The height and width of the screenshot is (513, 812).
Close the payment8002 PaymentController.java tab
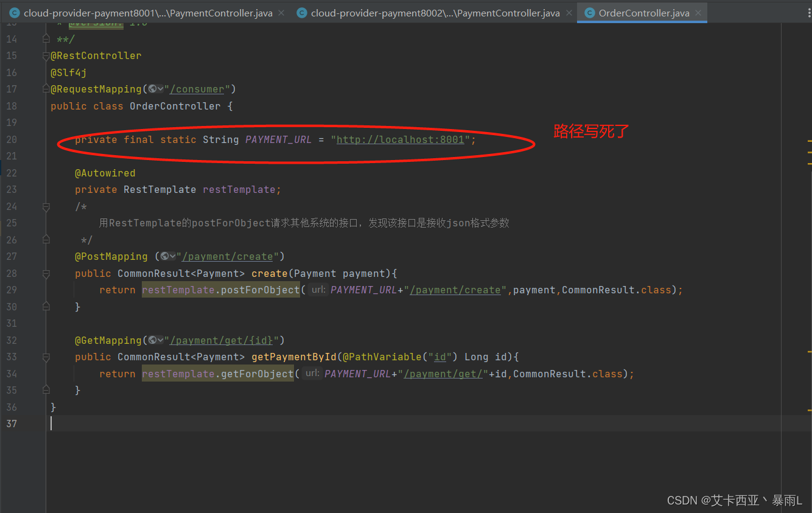[569, 13]
